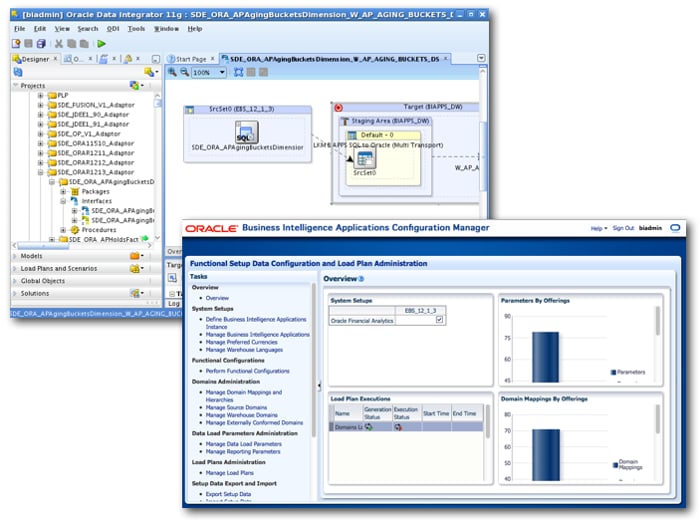Open the File menu in ODI

(20, 29)
